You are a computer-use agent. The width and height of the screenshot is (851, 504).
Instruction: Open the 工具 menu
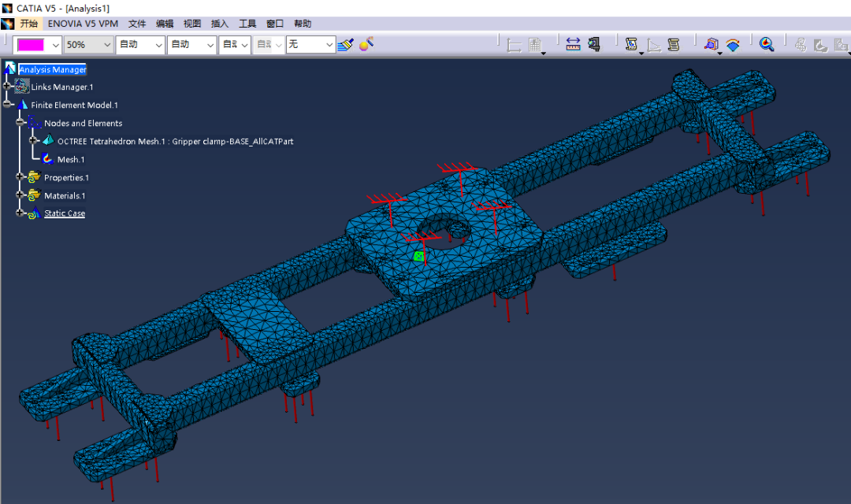coord(247,24)
